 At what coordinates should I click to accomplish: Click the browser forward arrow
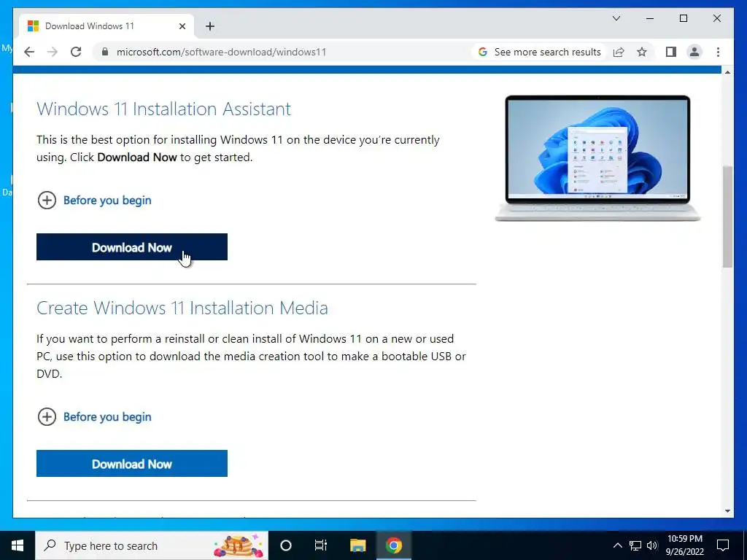point(53,52)
